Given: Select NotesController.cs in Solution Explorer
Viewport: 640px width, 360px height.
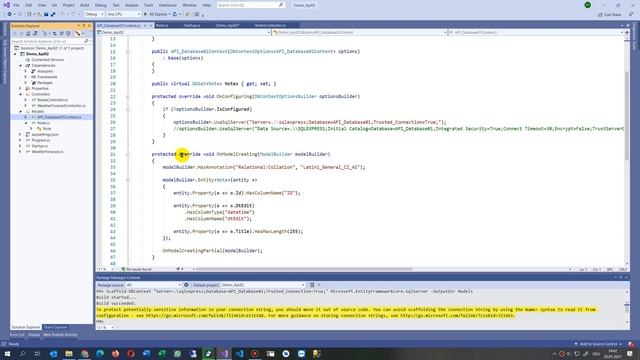Looking at the screenshot, I should point(52,100).
